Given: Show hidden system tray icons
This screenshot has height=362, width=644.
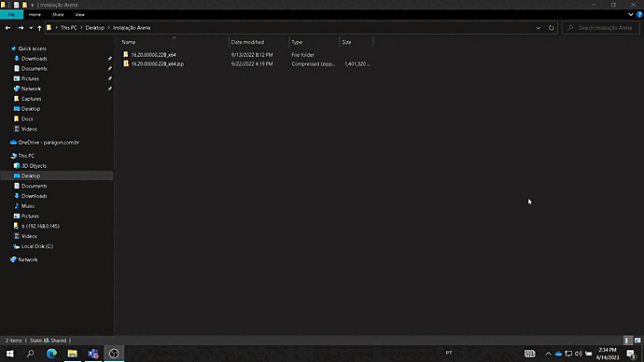Looking at the screenshot, I should point(548,354).
